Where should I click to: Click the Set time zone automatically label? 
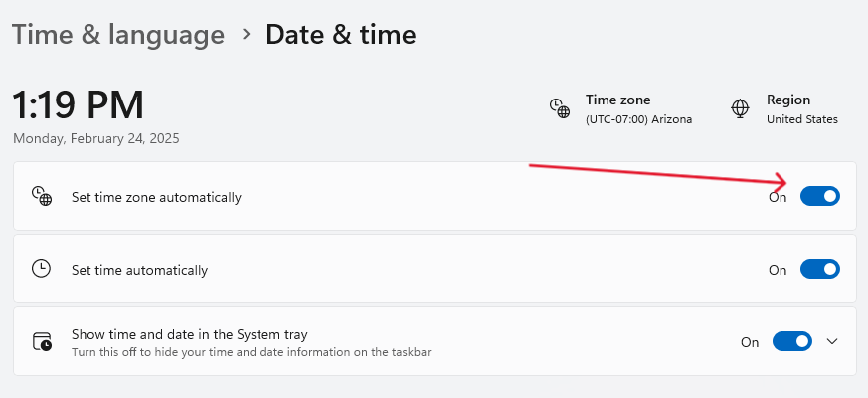click(156, 197)
